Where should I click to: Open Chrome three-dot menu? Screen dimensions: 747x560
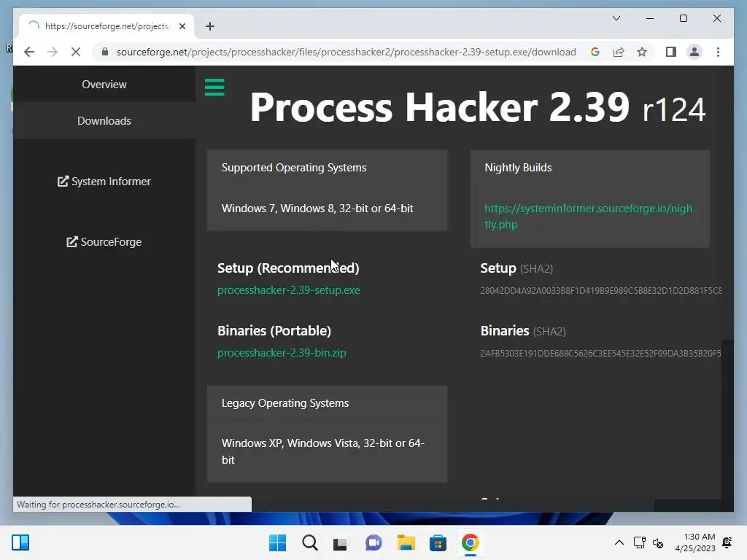[718, 52]
